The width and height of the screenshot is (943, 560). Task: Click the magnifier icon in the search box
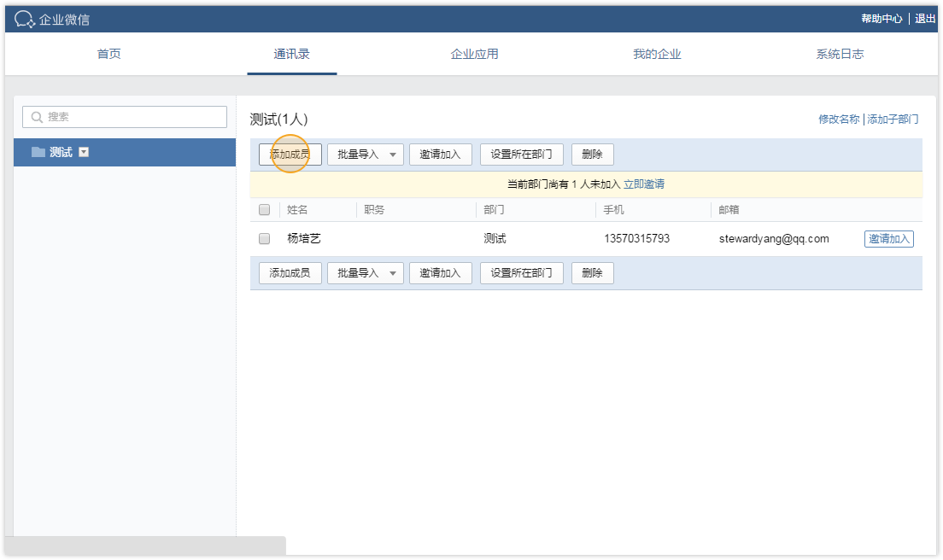[x=36, y=116]
